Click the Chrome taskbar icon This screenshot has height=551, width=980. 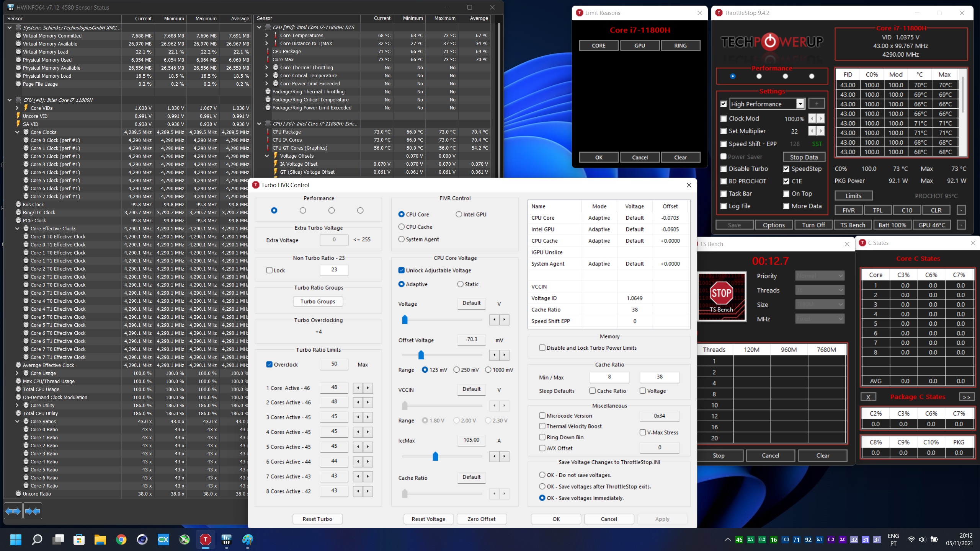[x=121, y=540]
